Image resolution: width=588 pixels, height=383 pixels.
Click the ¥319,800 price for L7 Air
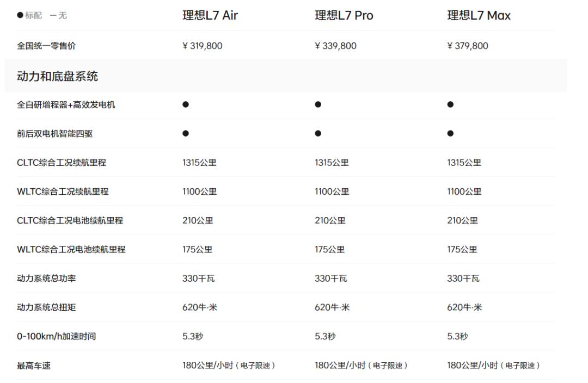[x=202, y=46]
